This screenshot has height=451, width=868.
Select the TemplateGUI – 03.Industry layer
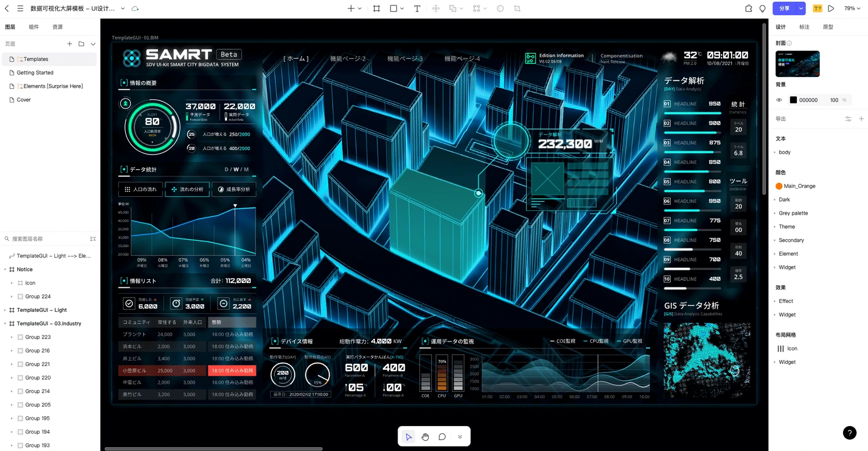point(49,324)
